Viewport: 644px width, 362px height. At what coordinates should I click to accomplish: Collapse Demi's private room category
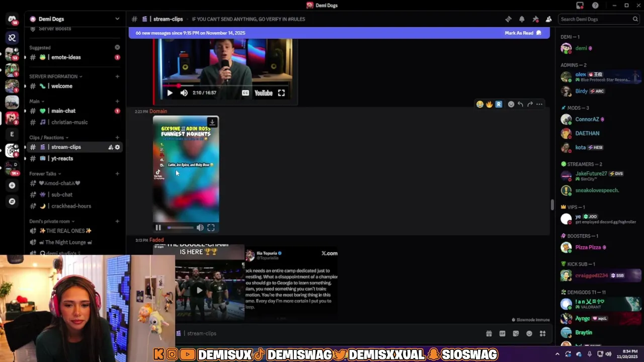point(52,221)
